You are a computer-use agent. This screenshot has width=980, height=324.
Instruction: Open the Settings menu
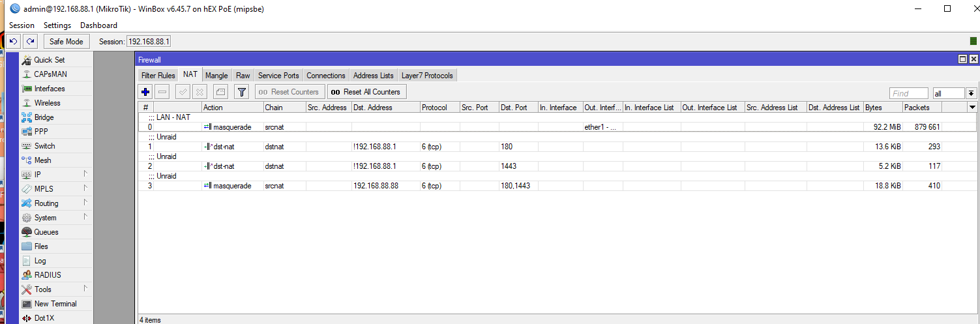click(57, 25)
